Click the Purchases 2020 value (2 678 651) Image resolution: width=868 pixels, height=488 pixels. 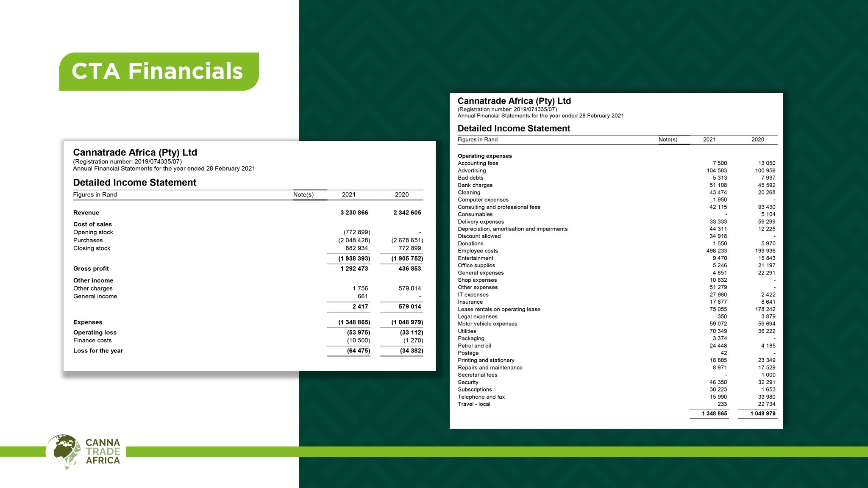click(407, 240)
